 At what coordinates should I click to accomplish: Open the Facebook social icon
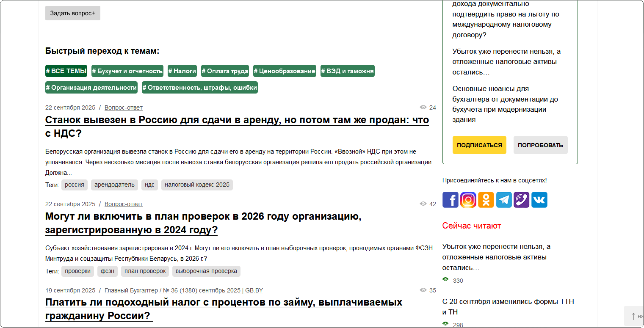coord(450,200)
